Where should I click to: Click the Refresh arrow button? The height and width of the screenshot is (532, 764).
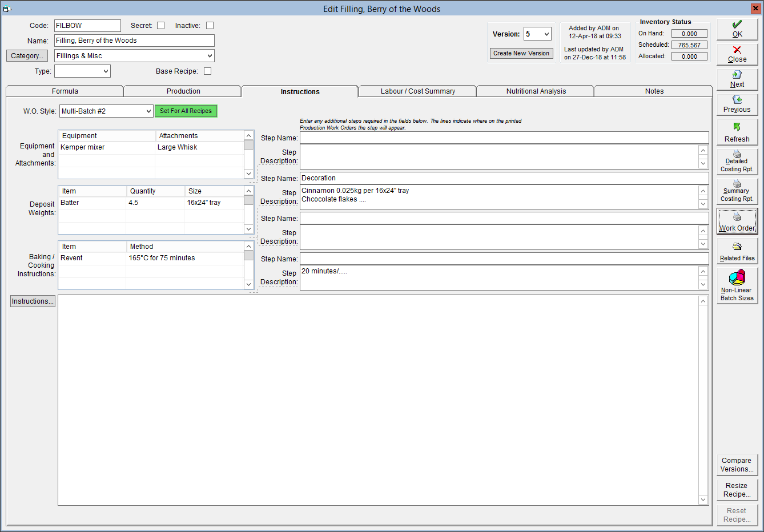coord(737,132)
